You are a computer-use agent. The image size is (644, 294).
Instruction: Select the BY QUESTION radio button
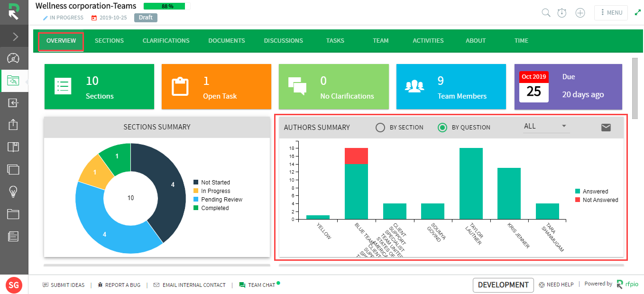tap(442, 128)
